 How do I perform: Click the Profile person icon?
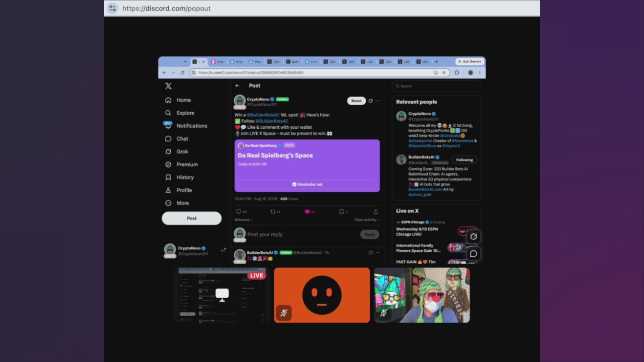coord(168,190)
